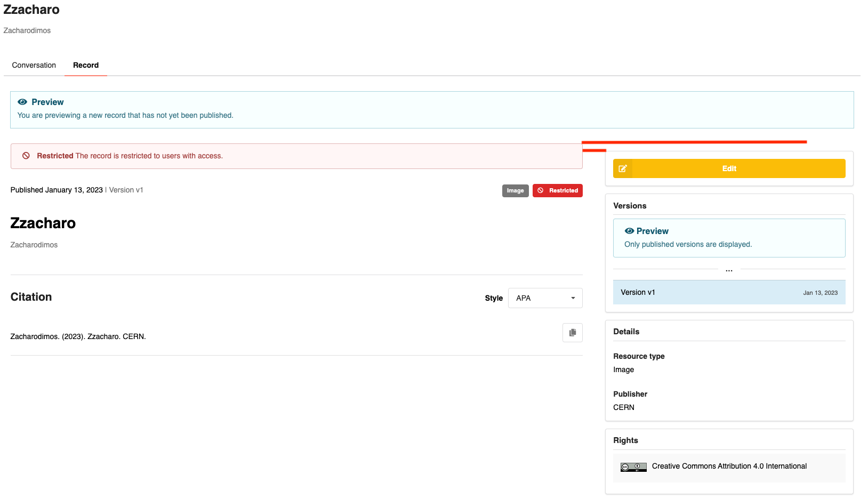
Task: Click the yellow Edit button
Action: coord(729,168)
